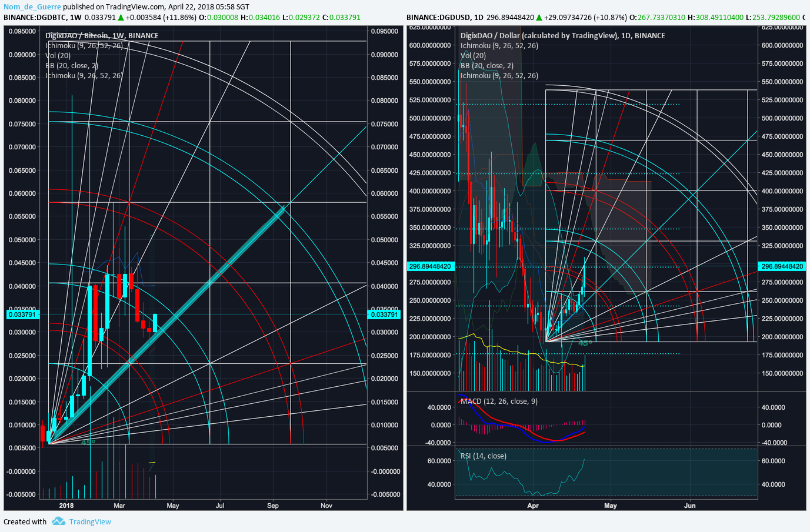Click the TradingView cloud logo icon
Viewport: 810px width, 532px height.
pos(58,521)
